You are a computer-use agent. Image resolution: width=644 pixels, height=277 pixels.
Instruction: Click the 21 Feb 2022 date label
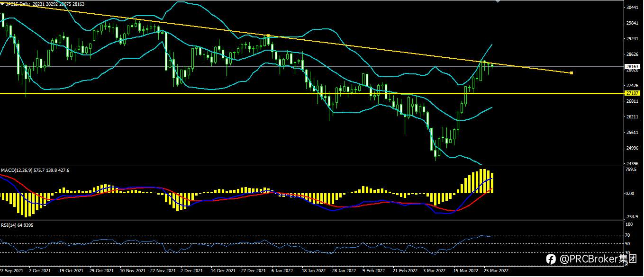coord(405,271)
